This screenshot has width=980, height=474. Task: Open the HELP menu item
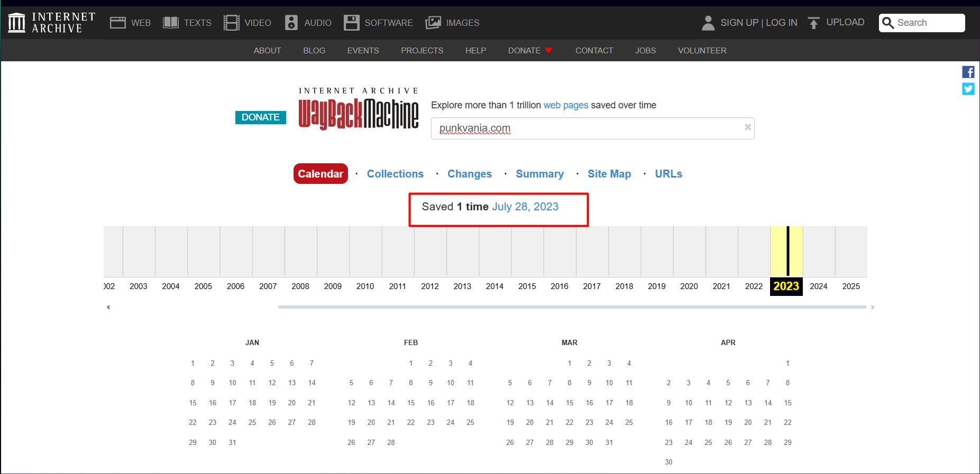(x=476, y=51)
